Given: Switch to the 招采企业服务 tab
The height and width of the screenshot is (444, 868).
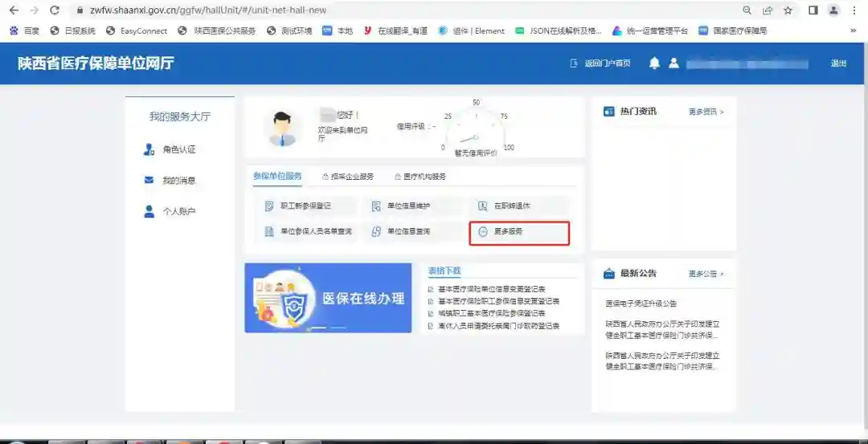Looking at the screenshot, I should tap(347, 177).
